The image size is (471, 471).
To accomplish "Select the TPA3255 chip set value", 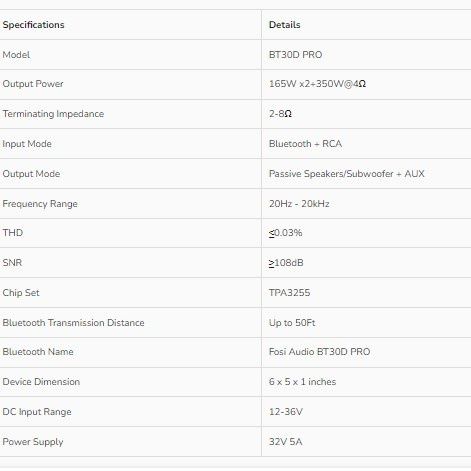I will 289,293.
